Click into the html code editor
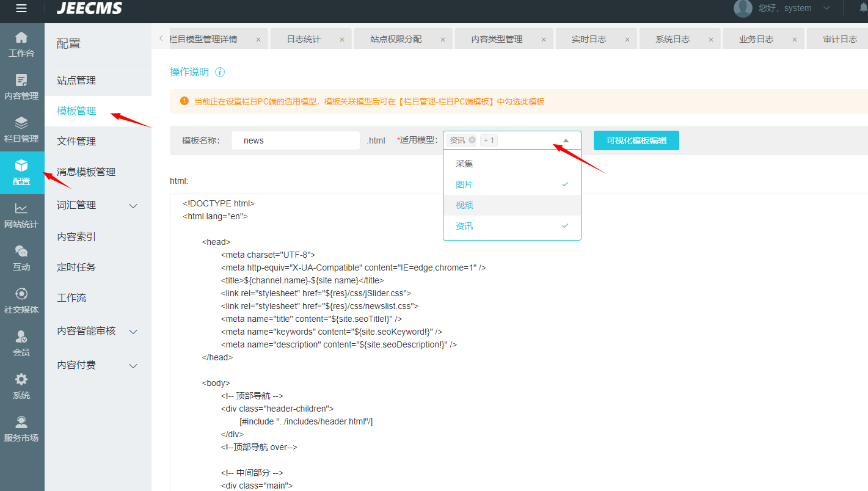The image size is (868, 491). pos(519,342)
